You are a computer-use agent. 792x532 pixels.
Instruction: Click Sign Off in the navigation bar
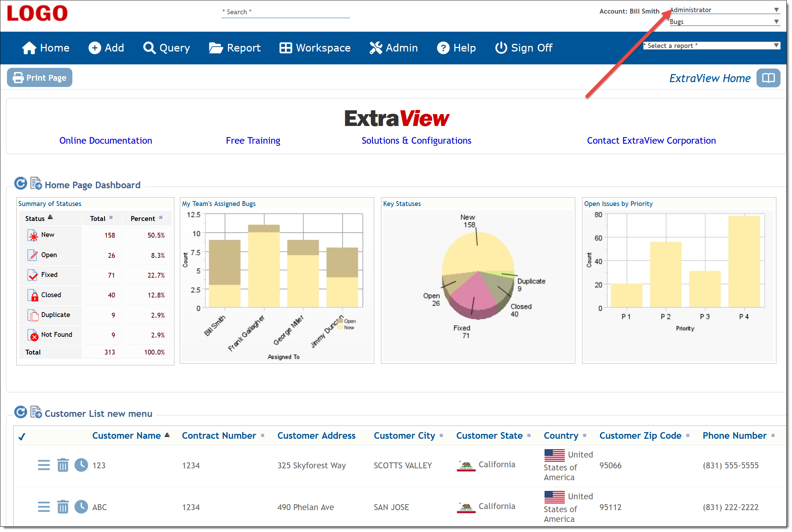[524, 48]
